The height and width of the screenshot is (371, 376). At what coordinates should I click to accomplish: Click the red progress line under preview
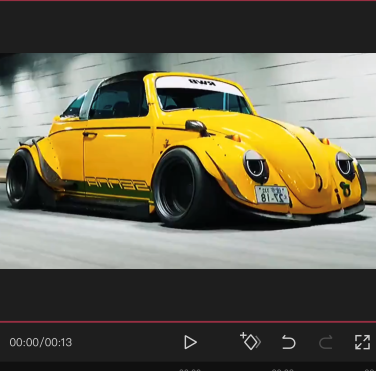click(x=188, y=322)
